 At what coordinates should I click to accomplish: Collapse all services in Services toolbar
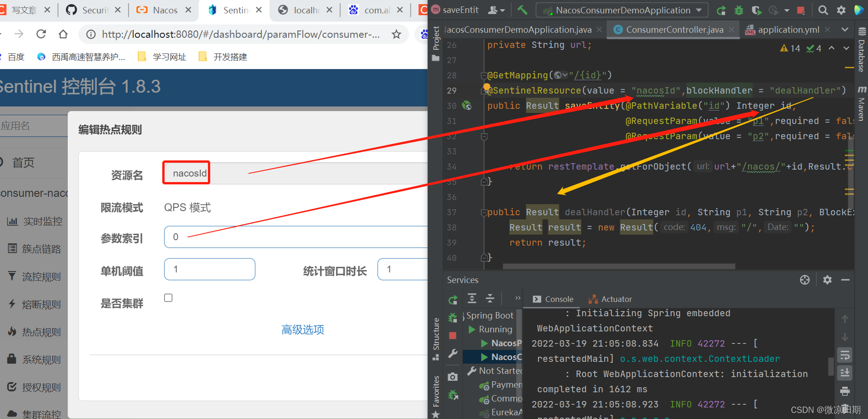490,298
